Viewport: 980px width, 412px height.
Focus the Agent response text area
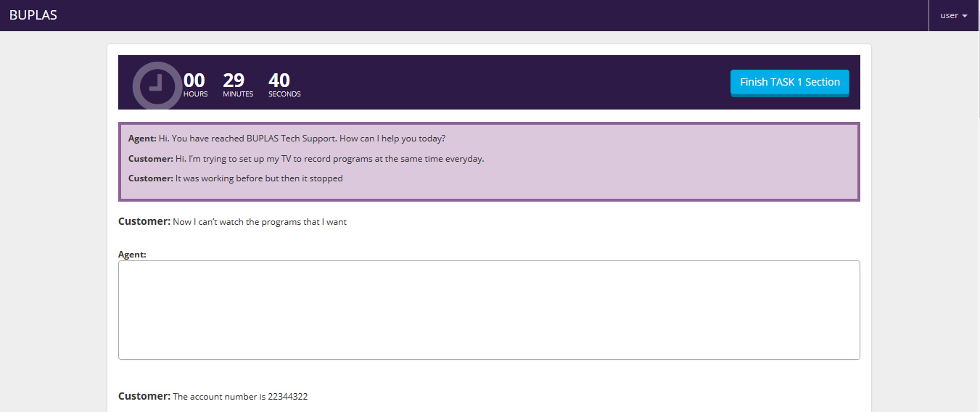pos(489,310)
